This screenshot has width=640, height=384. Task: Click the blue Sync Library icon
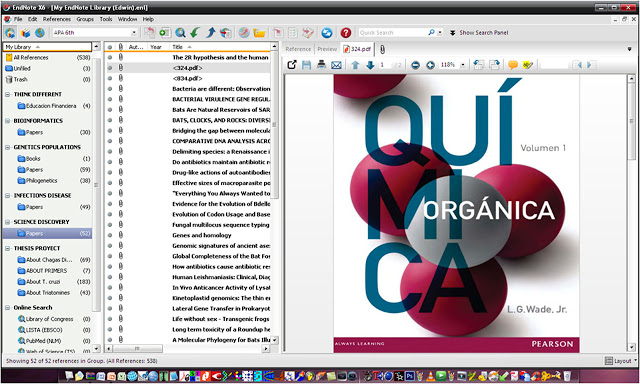click(327, 33)
